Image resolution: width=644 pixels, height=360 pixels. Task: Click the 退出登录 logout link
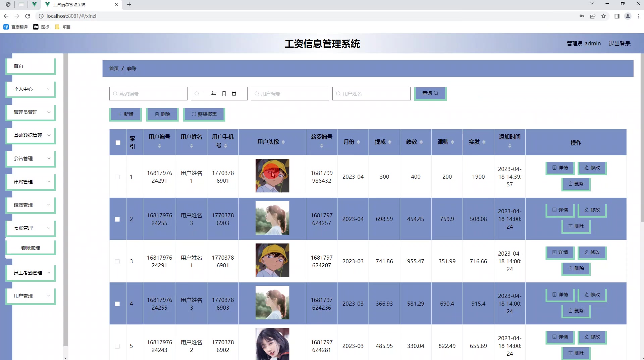tap(619, 43)
